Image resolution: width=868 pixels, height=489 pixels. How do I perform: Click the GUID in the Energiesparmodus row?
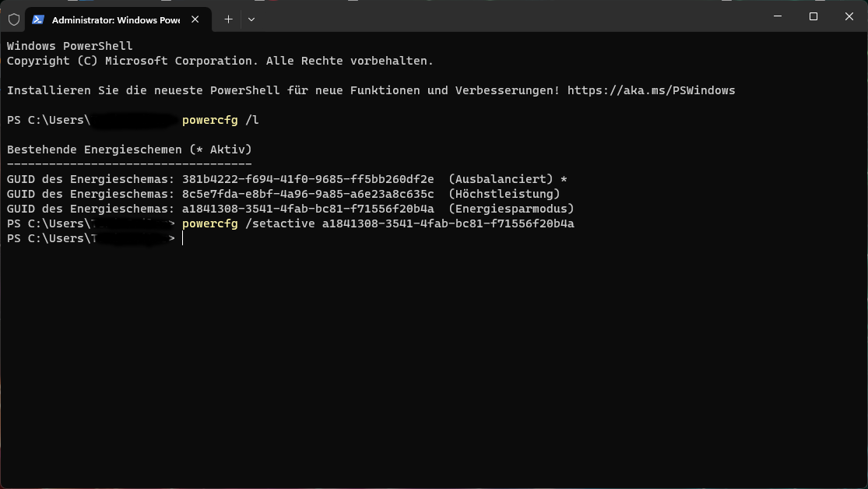(307, 209)
